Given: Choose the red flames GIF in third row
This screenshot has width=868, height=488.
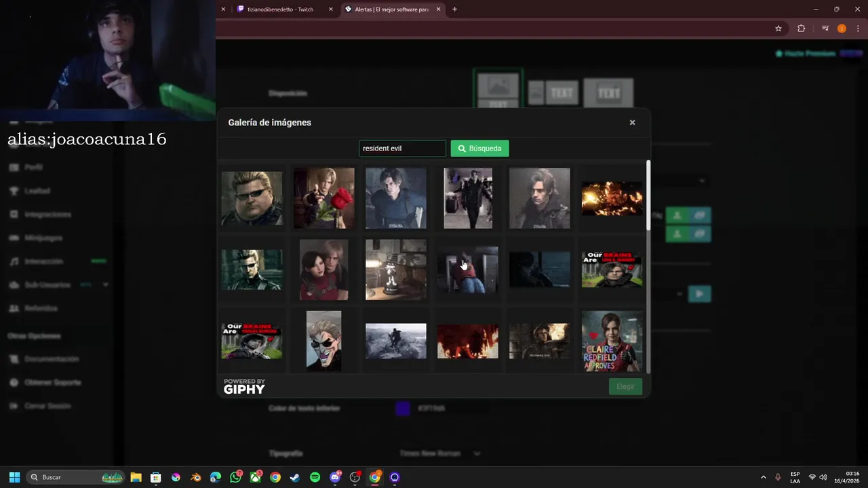Looking at the screenshot, I should click(x=468, y=341).
